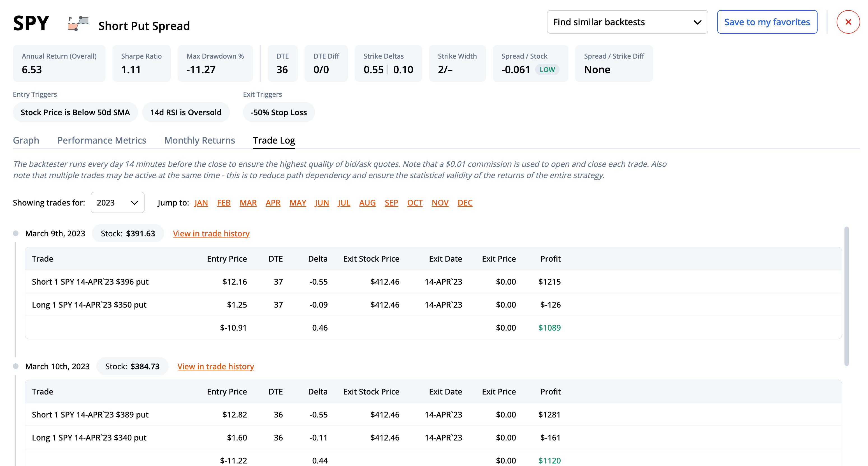Jump to MAY trades
This screenshot has height=466, width=868.
[x=298, y=203]
